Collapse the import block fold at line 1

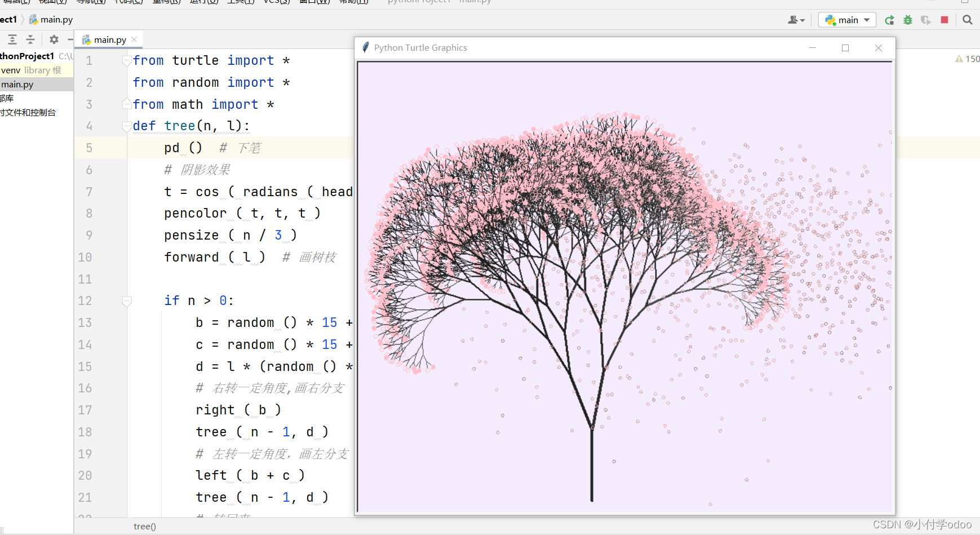[x=127, y=61]
